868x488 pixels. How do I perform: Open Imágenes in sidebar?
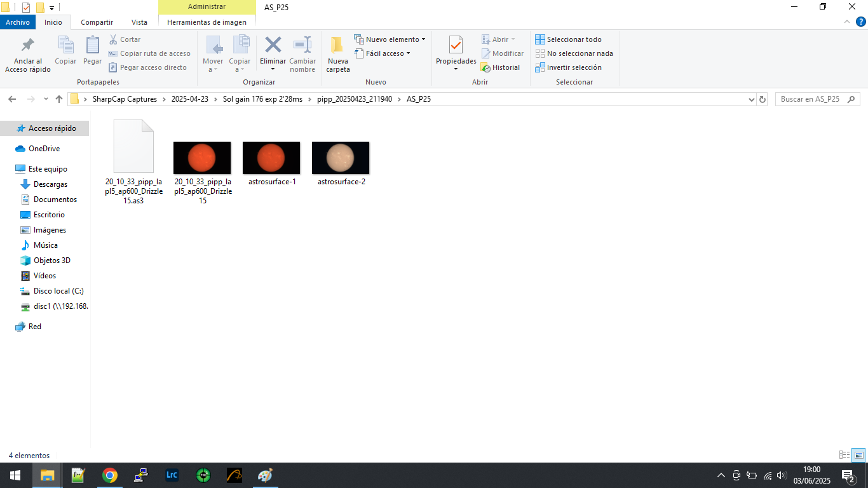coord(50,230)
